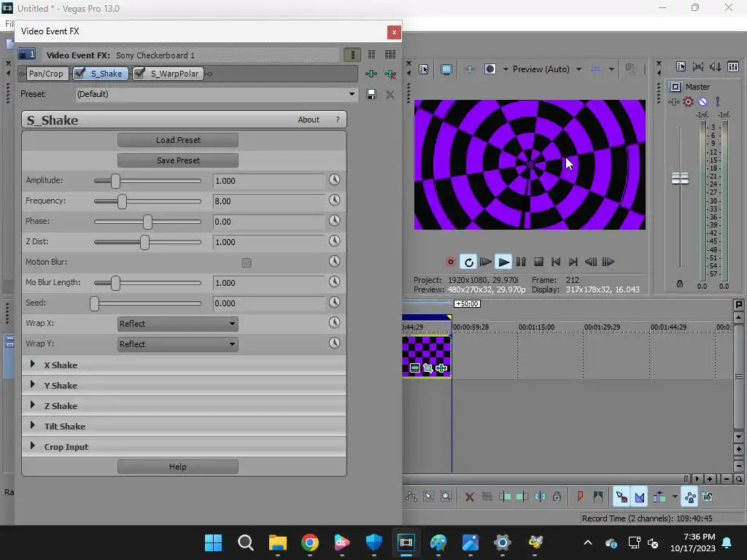Toggle S_WarpPolar effect checkbox
This screenshot has height=560, width=747.
tap(139, 73)
